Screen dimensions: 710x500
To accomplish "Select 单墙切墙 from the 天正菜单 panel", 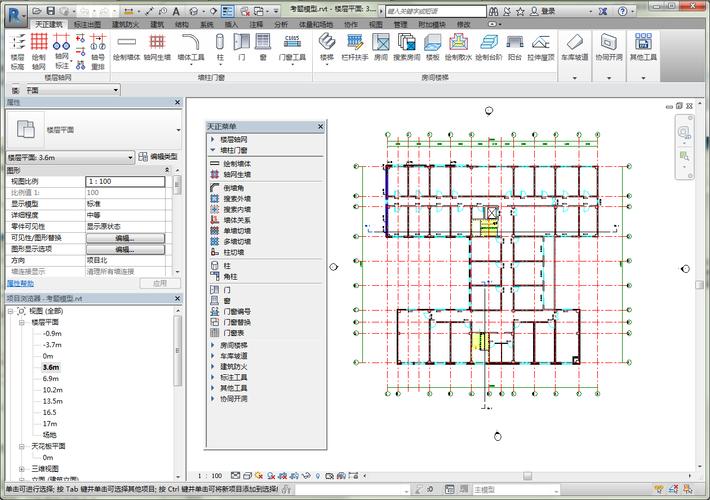I will tap(236, 231).
